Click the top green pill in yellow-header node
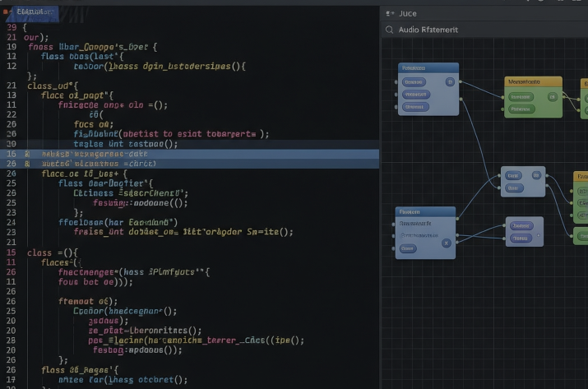Image resolution: width=588 pixels, height=389 pixels. (x=520, y=97)
